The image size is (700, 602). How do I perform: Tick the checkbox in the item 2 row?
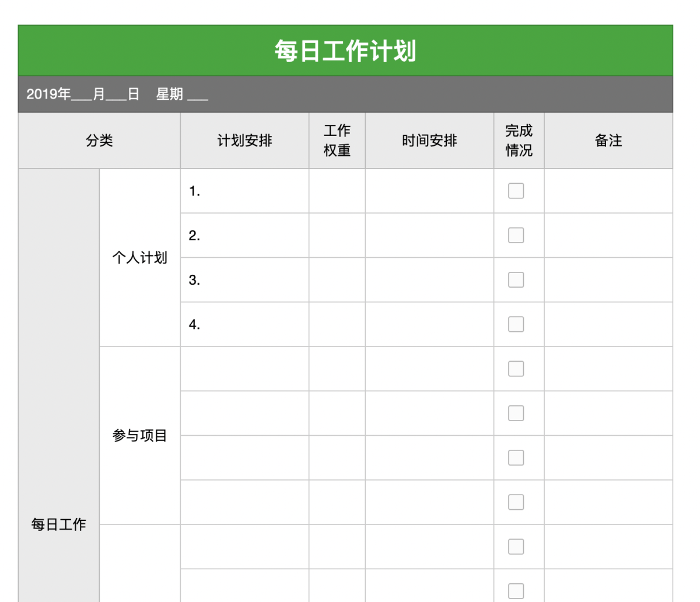516,235
